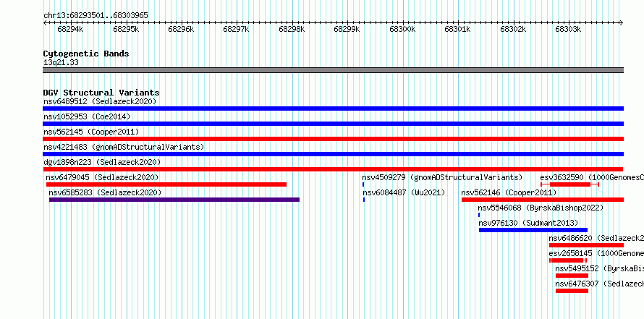Click nsv4221483 (gnomADStructuralVariants) label

124,147
